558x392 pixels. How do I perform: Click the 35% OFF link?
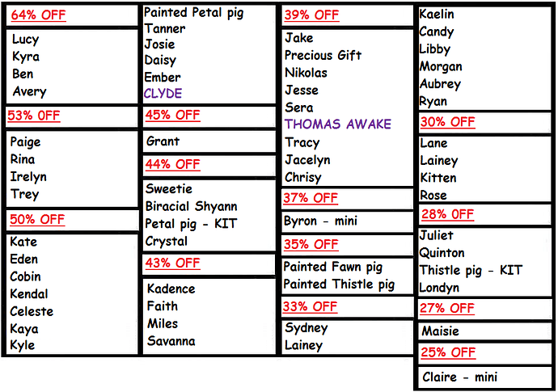click(x=311, y=244)
